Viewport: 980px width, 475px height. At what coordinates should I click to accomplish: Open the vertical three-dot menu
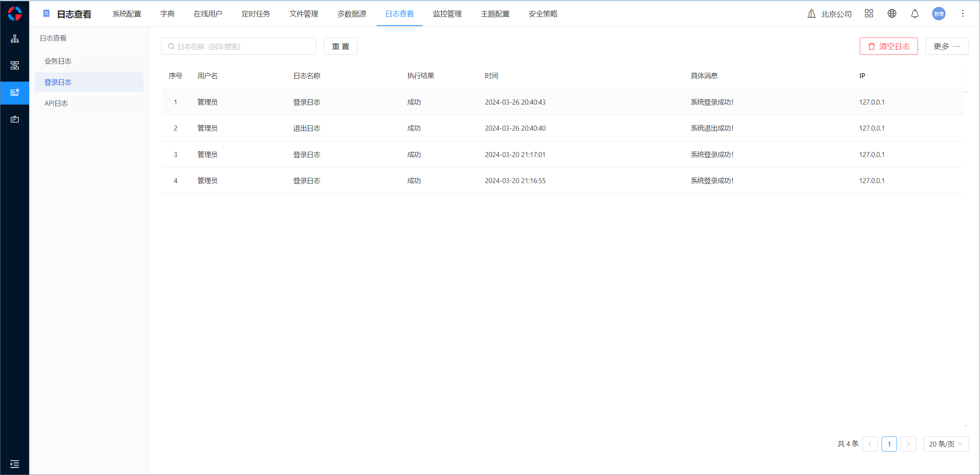962,14
